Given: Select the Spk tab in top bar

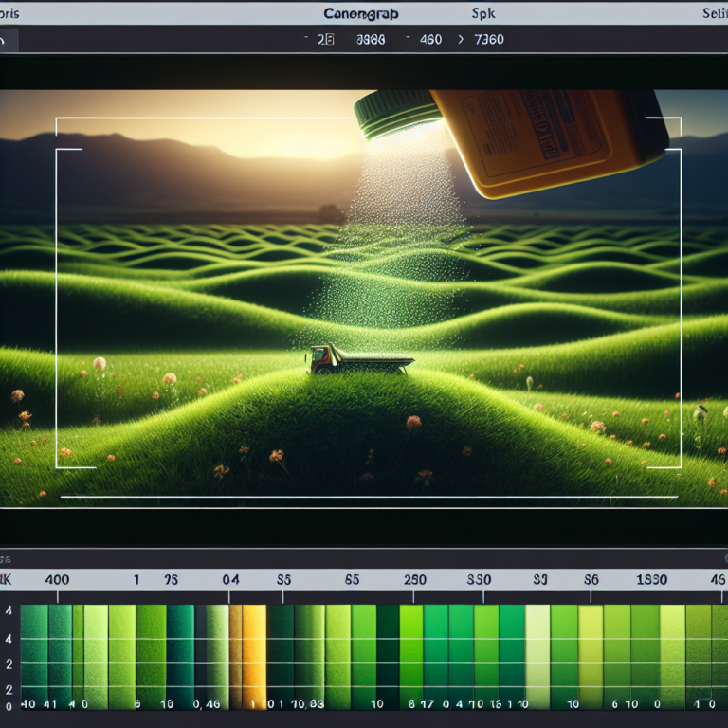Looking at the screenshot, I should point(483,13).
